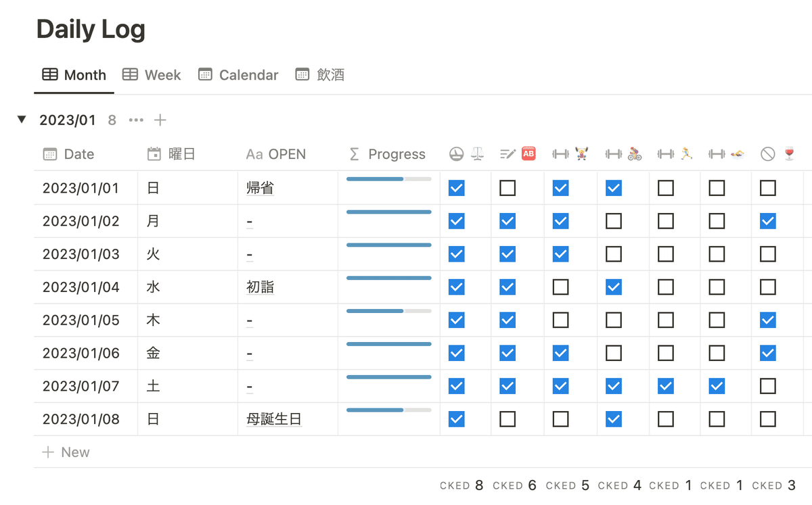812x505 pixels.
Task: Check the writing AB box for 2023/01/01
Action: (x=507, y=188)
